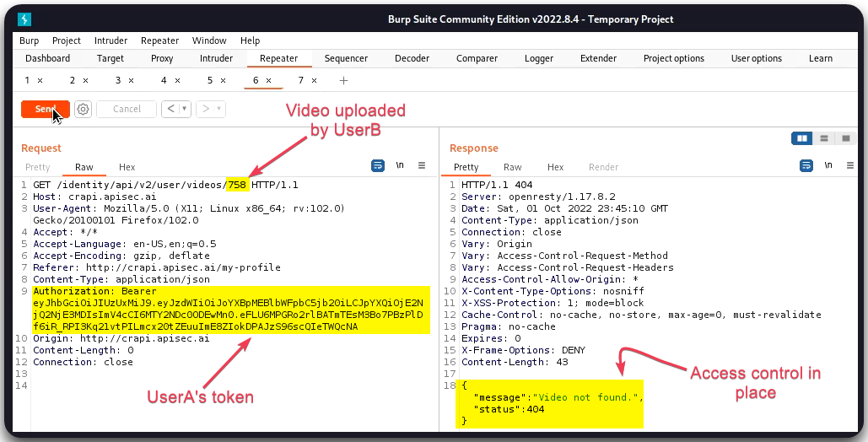This screenshot has height=442, width=868.
Task: Expand the forward history dropdown arrow
Action: click(218, 109)
